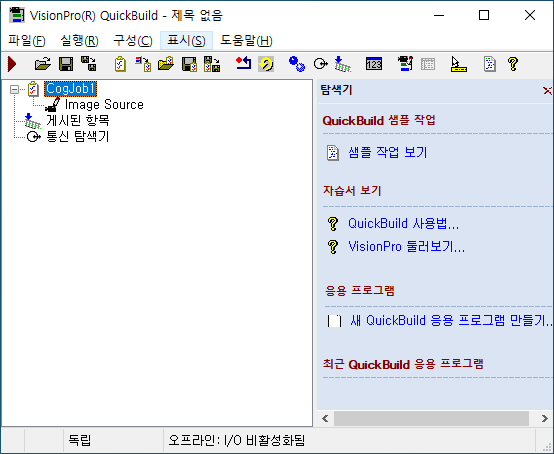The width and height of the screenshot is (554, 454).
Task: Click the blue gears configuration icon
Action: coord(296,64)
